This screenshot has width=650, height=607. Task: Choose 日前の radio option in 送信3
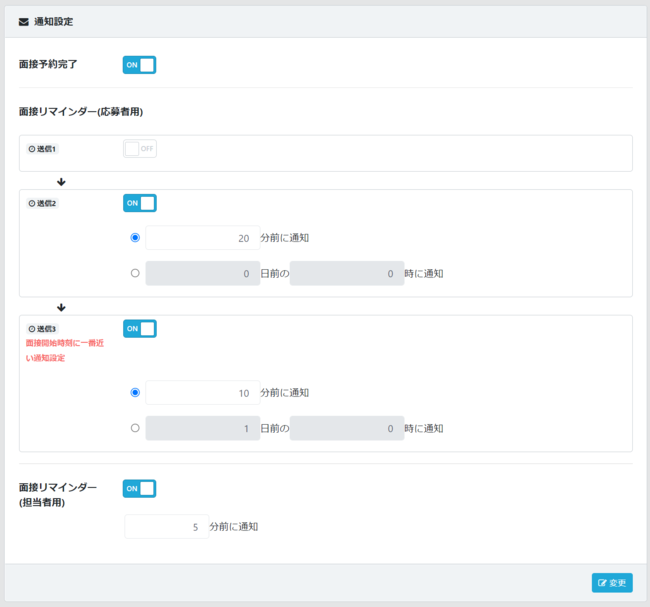135,428
